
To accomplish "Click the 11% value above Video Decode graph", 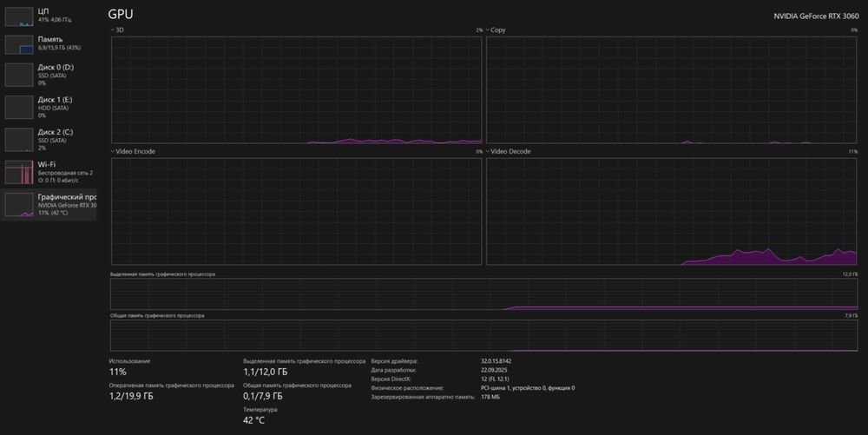I will (x=853, y=151).
